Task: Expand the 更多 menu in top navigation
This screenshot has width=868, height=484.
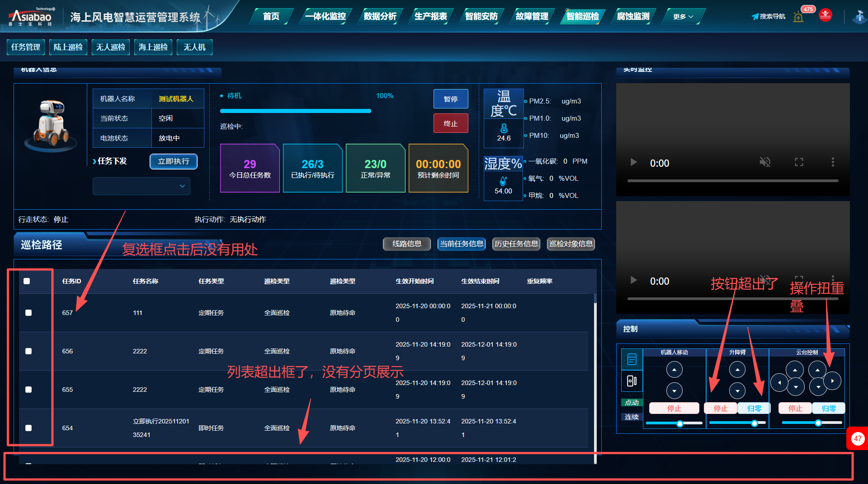Action: pyautogui.click(x=683, y=17)
